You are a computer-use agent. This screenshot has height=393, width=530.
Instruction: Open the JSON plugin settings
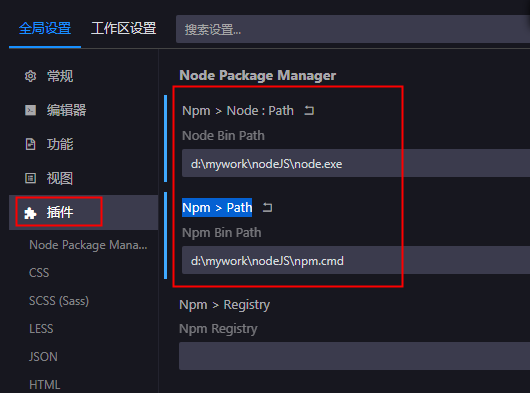43,357
